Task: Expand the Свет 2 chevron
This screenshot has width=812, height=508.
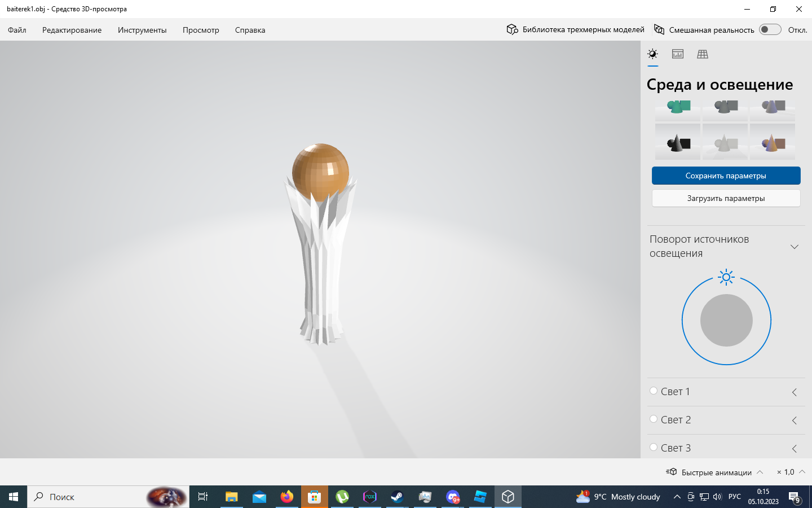Action: (x=795, y=420)
